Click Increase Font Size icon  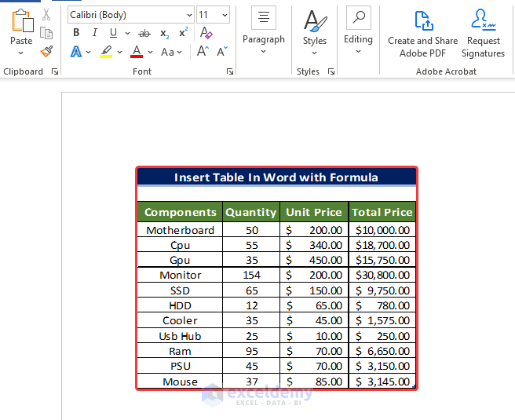point(203,52)
